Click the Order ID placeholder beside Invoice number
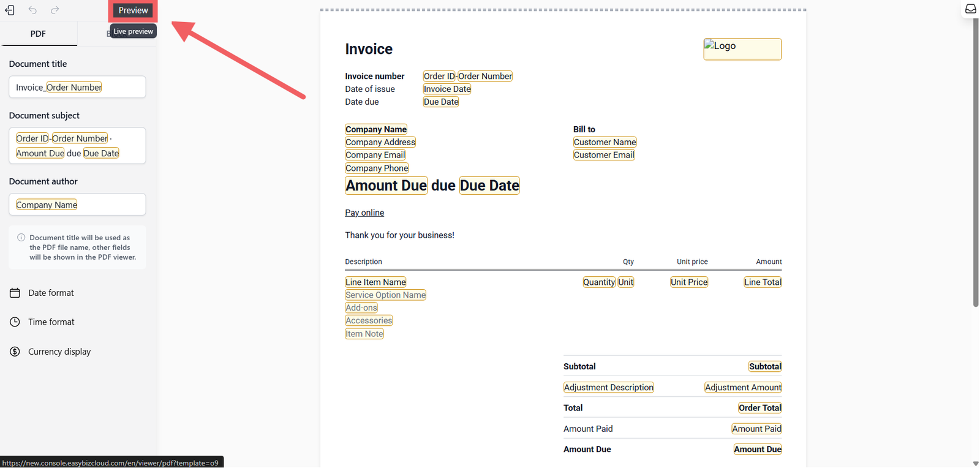The width and height of the screenshot is (980, 468). click(x=439, y=76)
